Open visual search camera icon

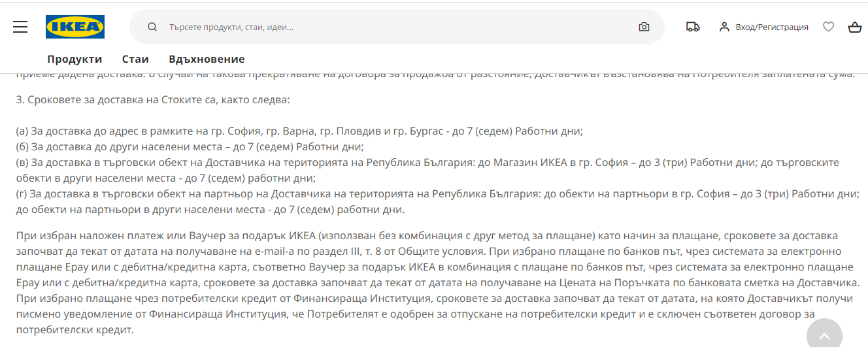(x=644, y=27)
